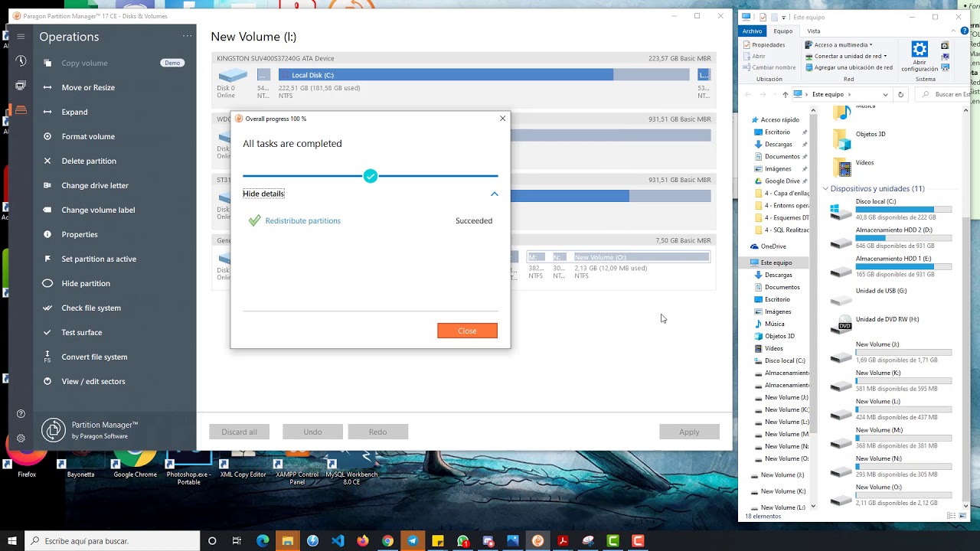This screenshot has width=980, height=551.
Task: Run Test surface operation
Action: (115, 332)
